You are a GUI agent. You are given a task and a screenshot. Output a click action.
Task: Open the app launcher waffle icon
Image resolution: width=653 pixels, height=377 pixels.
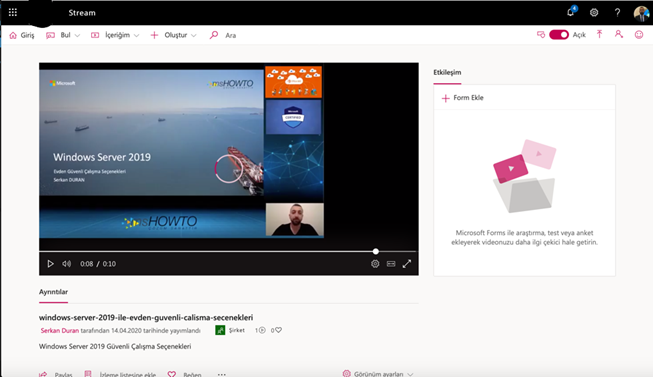pos(12,12)
